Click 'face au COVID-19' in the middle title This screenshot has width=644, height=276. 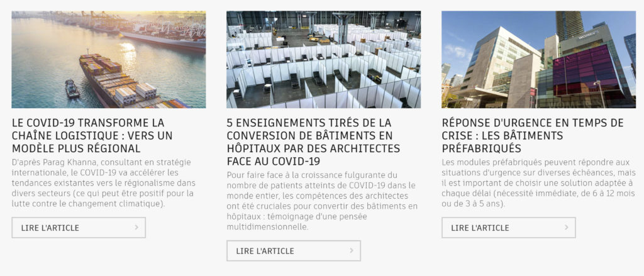click(x=273, y=161)
